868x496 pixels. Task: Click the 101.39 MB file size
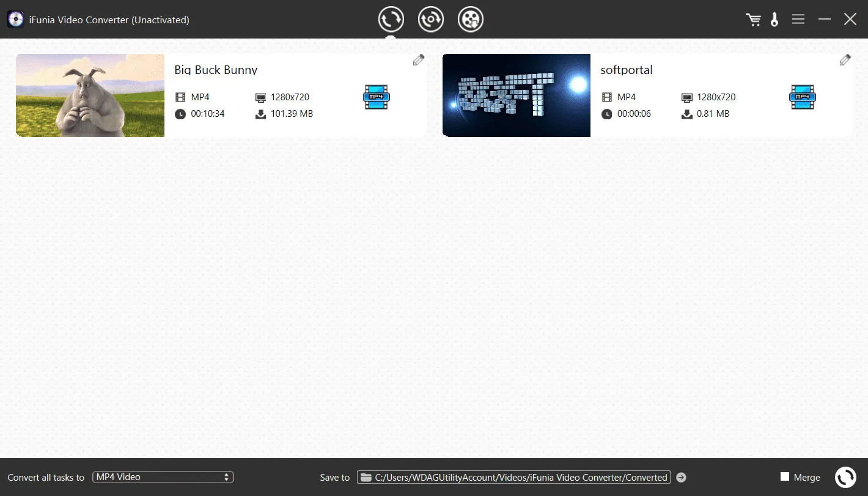click(x=292, y=114)
